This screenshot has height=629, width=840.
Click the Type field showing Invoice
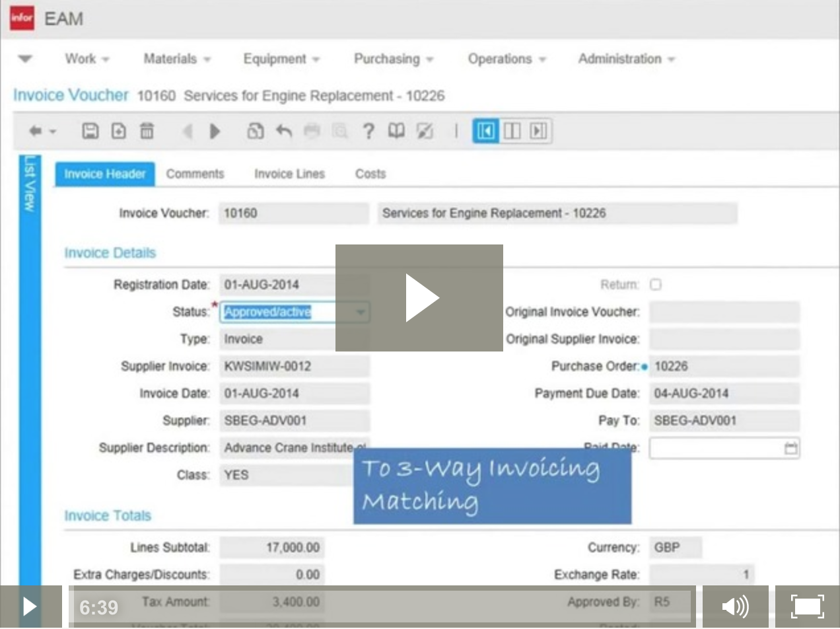click(295, 339)
